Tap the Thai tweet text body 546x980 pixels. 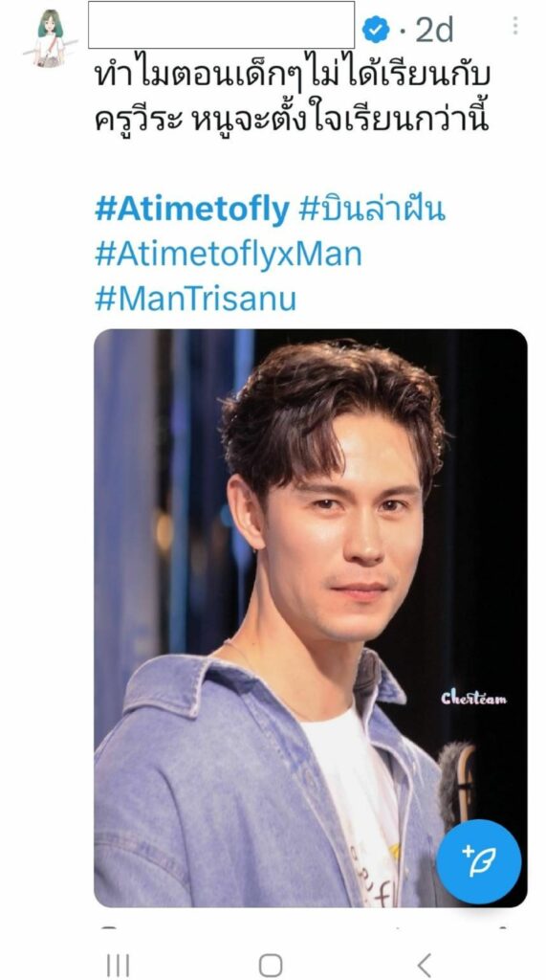293,98
